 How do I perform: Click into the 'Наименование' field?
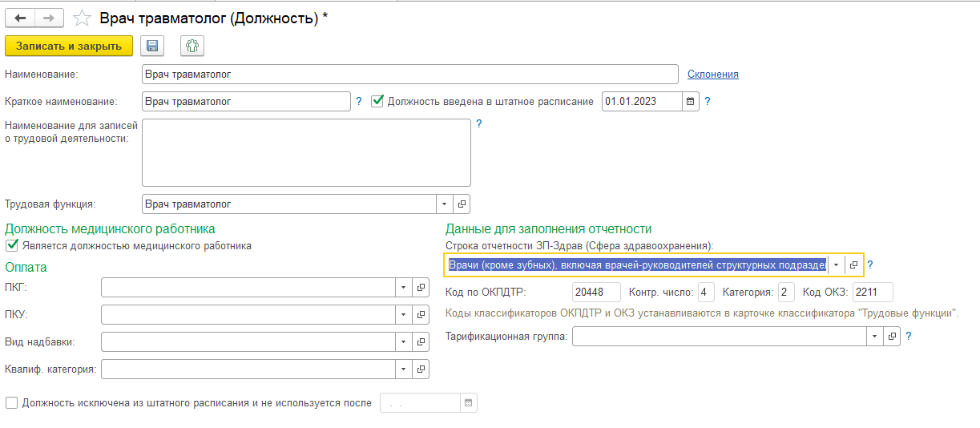[410, 74]
